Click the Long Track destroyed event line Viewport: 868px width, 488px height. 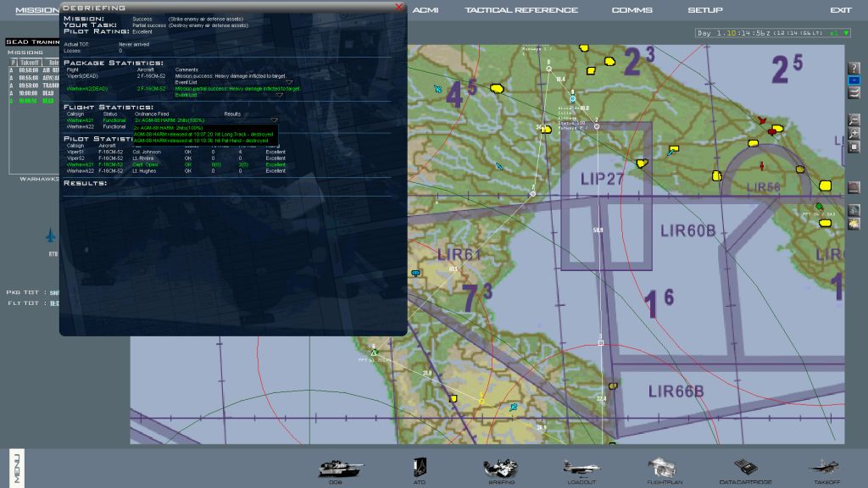(x=203, y=135)
